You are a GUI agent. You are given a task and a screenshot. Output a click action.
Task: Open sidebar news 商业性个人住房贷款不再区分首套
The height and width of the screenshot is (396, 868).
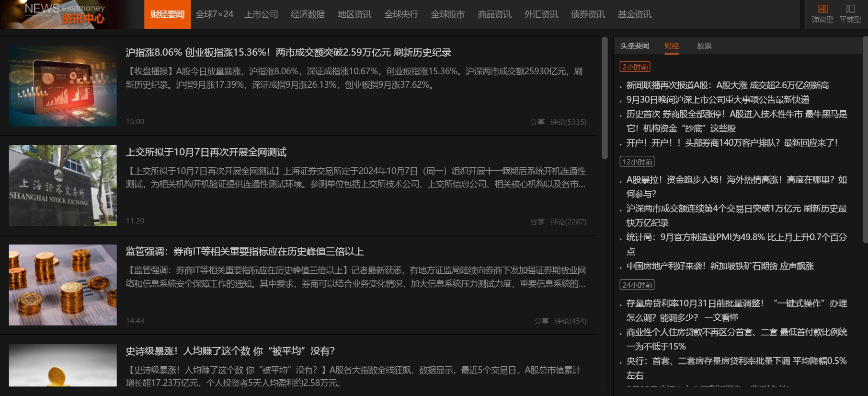tap(737, 339)
